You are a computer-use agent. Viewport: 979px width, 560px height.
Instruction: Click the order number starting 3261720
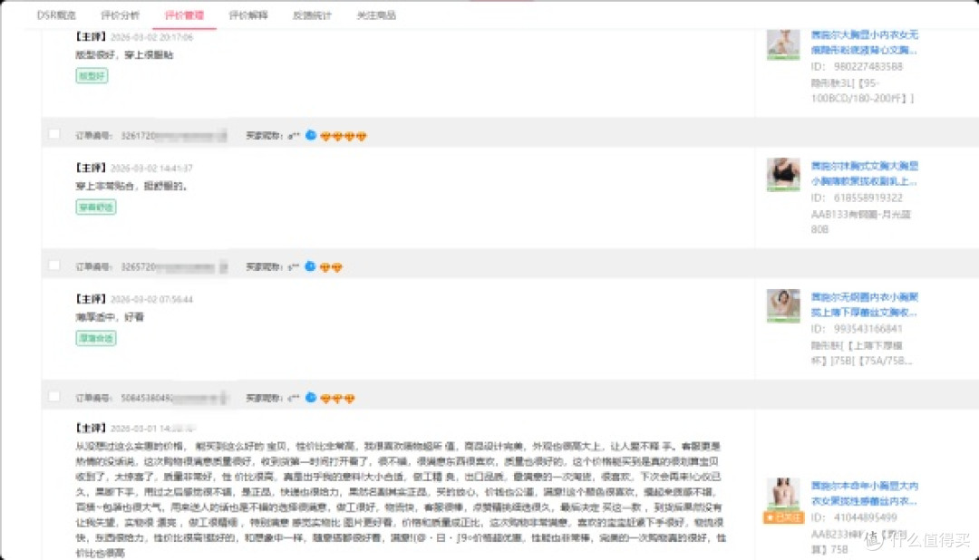173,136
